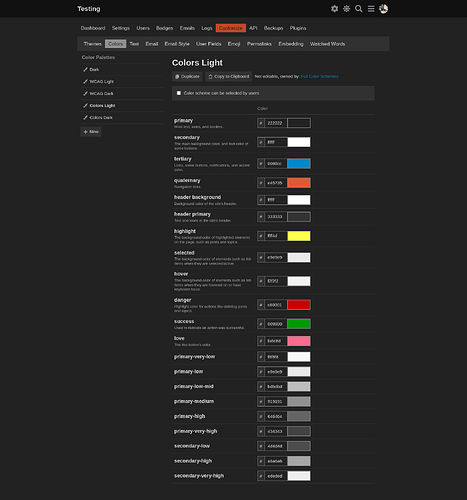Open the Badges admin tab
The width and height of the screenshot is (467, 500).
coord(164,28)
